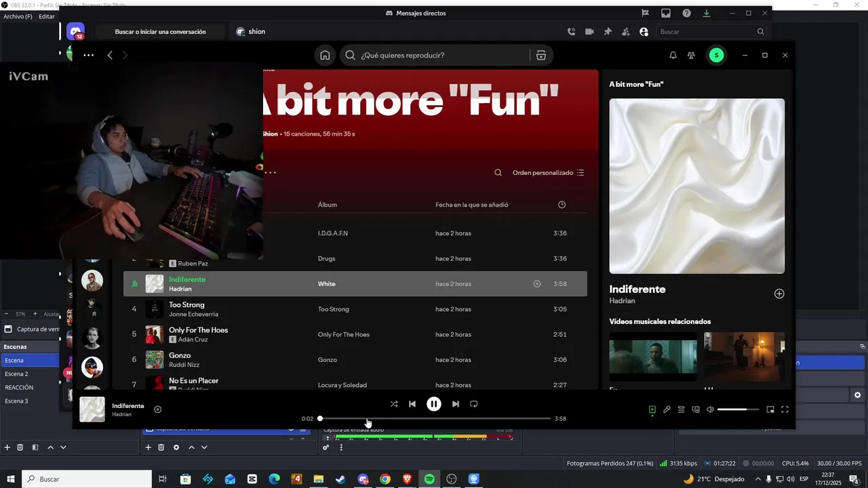Click the white satin album cover art
Image resolution: width=868 pixels, height=488 pixels.
click(x=697, y=186)
